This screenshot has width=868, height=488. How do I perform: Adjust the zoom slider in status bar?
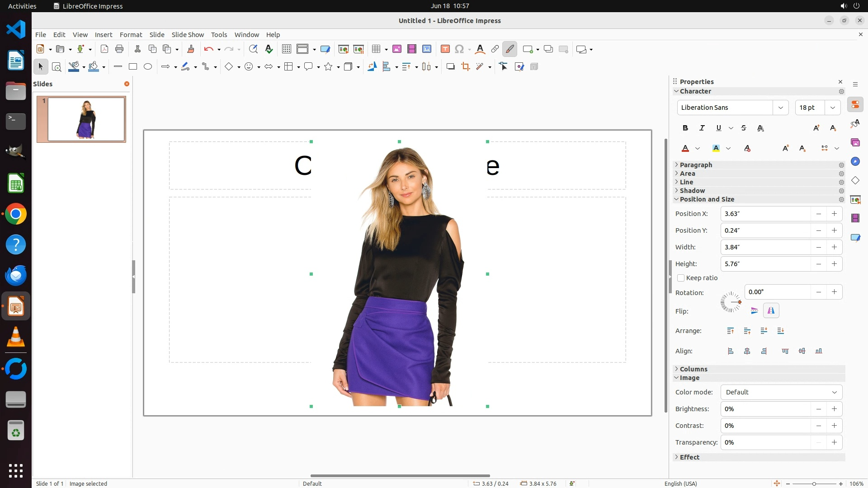click(814, 484)
